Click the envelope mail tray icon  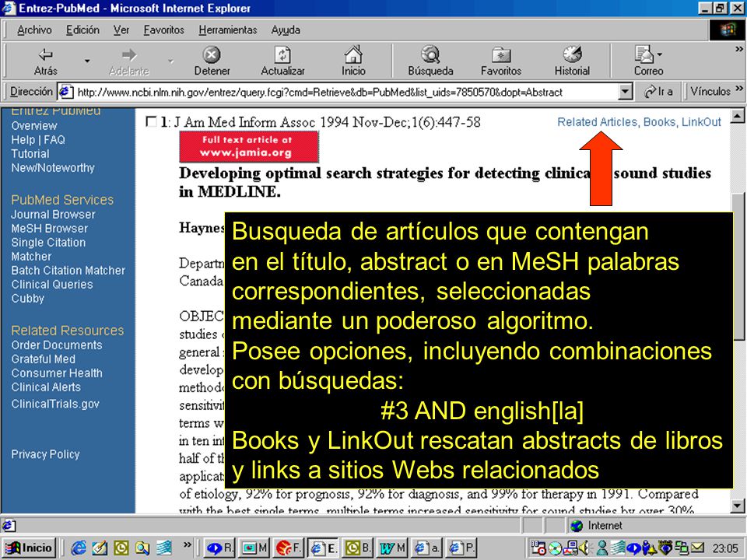697,548
